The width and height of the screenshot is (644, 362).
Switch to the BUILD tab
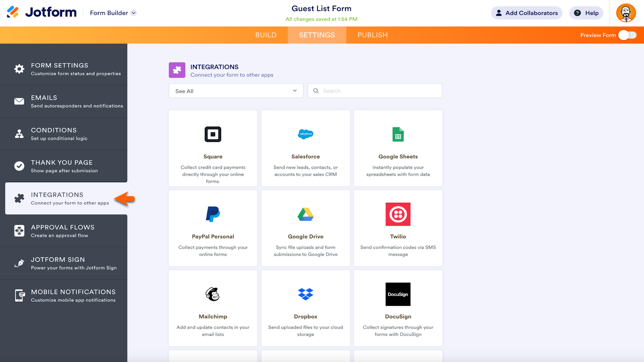[x=266, y=35]
